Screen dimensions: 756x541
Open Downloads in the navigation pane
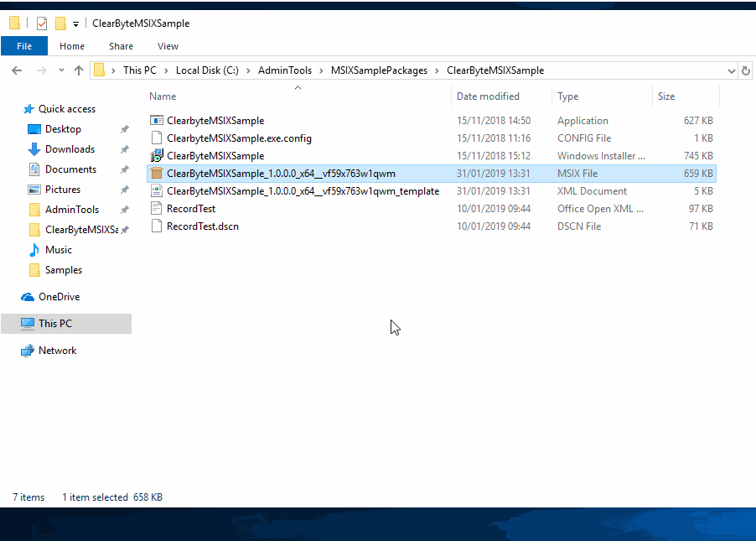70,149
